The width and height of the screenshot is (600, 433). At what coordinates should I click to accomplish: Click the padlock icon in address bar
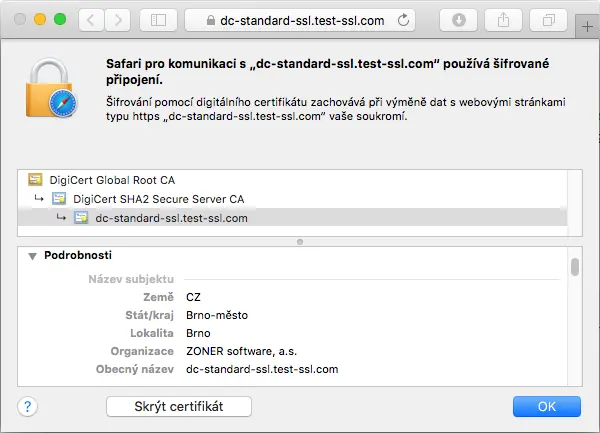point(210,20)
